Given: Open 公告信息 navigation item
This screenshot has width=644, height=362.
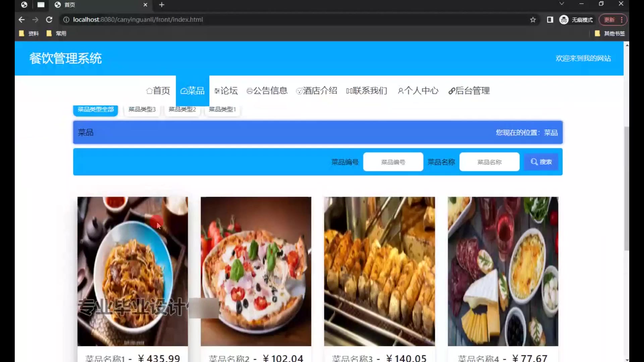Looking at the screenshot, I should (267, 90).
